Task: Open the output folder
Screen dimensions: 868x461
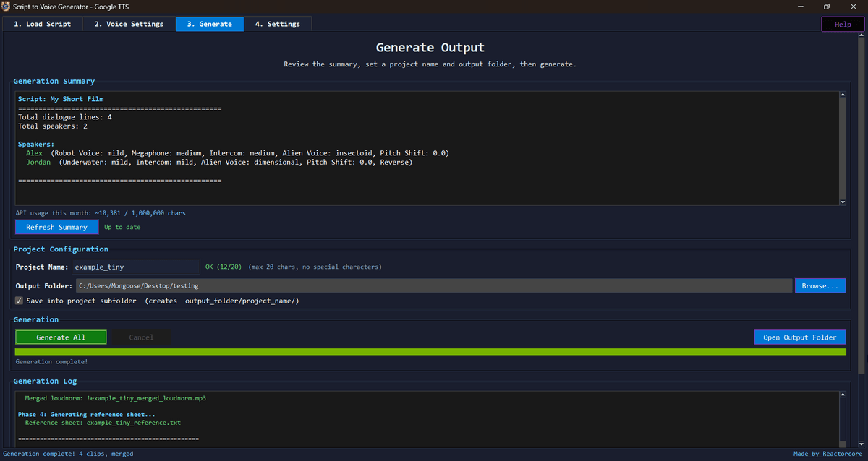Action: (800, 337)
